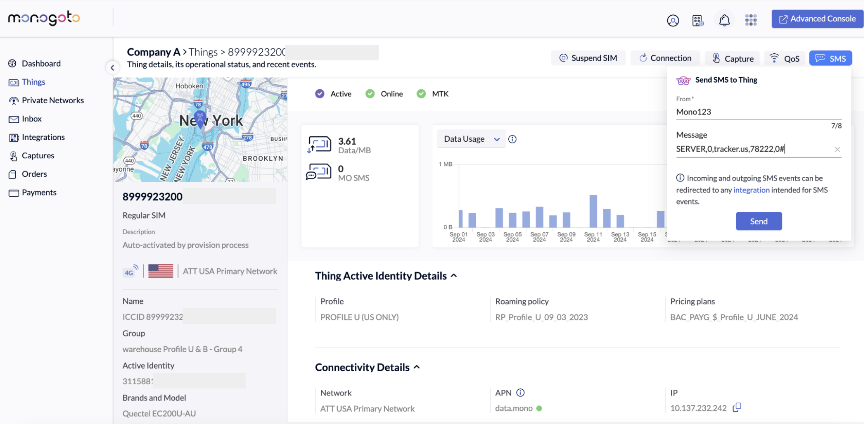This screenshot has height=424, width=868.
Task: Click the APN info icon
Action: coord(521,393)
